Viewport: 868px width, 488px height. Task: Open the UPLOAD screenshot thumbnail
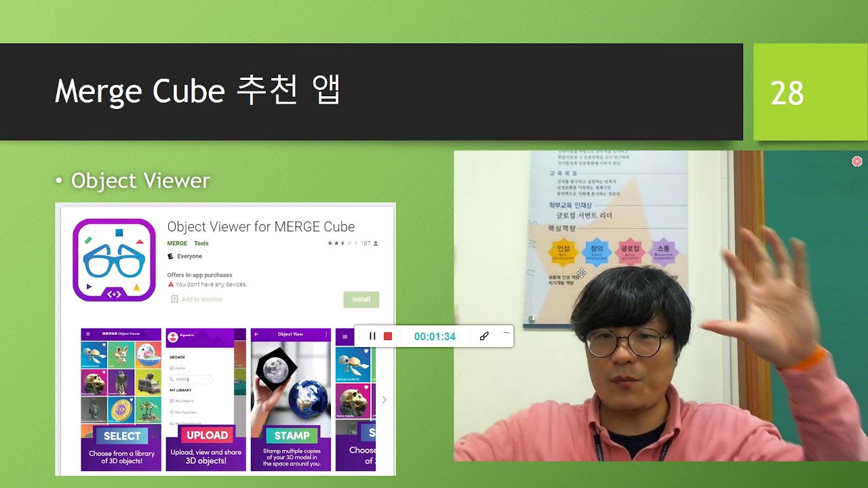206,400
